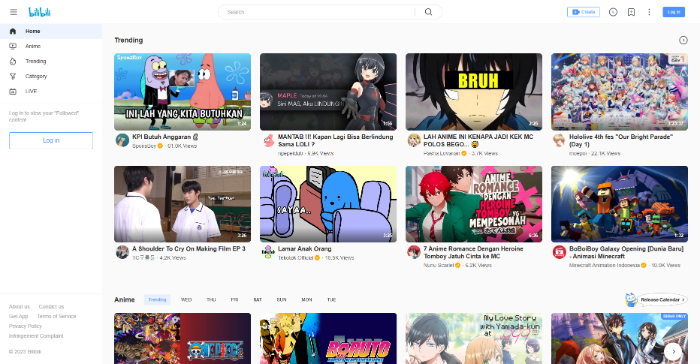Click the sidebar Log in button
Viewport: 700px width, 364px height.
point(51,140)
